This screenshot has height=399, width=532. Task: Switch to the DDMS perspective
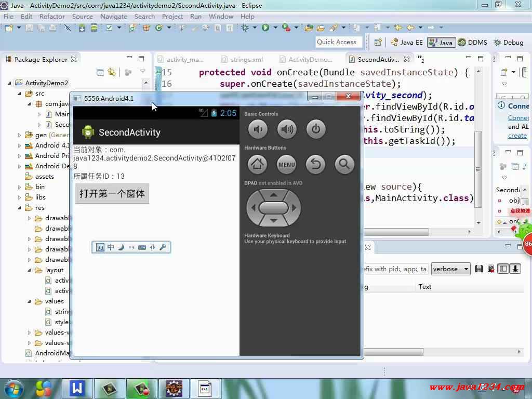[473, 43]
